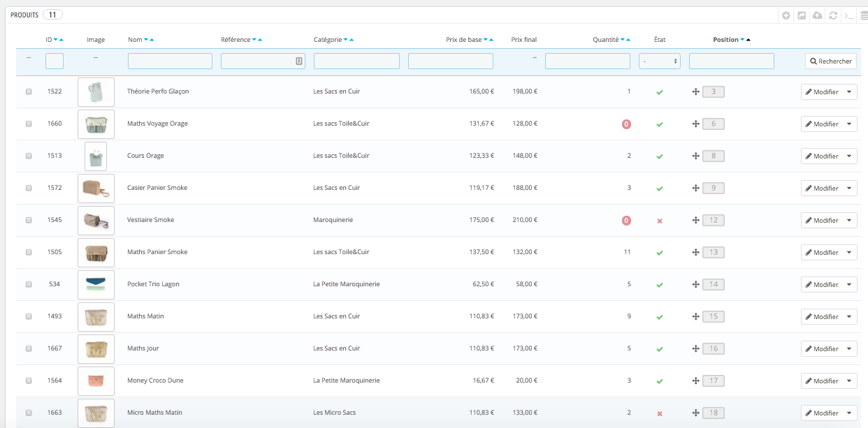Refresh the product list with circular arrows
Viewport: 868px width, 428px height.
pos(832,15)
